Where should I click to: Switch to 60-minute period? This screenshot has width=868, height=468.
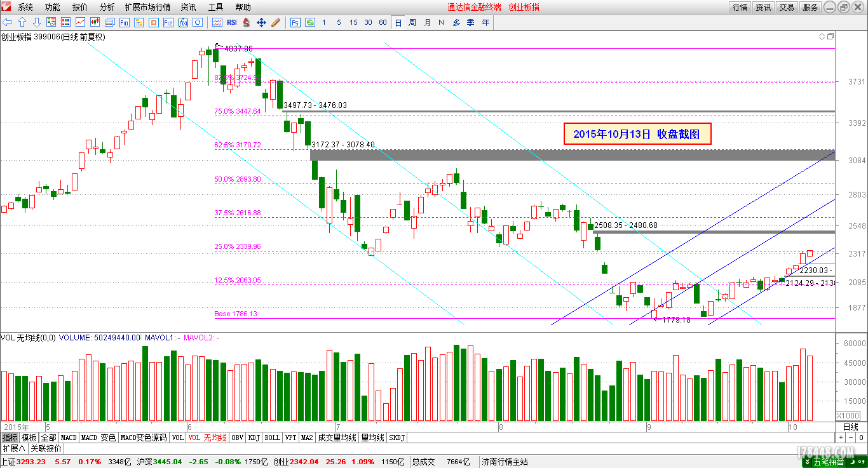click(383, 22)
